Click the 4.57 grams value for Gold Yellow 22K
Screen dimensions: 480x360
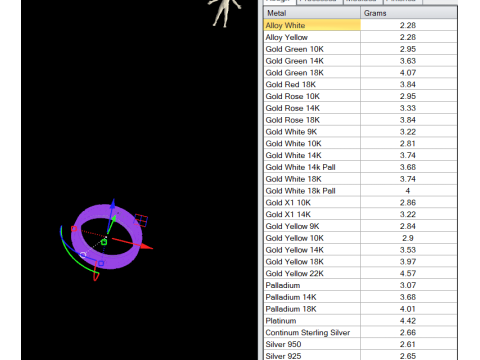(408, 273)
